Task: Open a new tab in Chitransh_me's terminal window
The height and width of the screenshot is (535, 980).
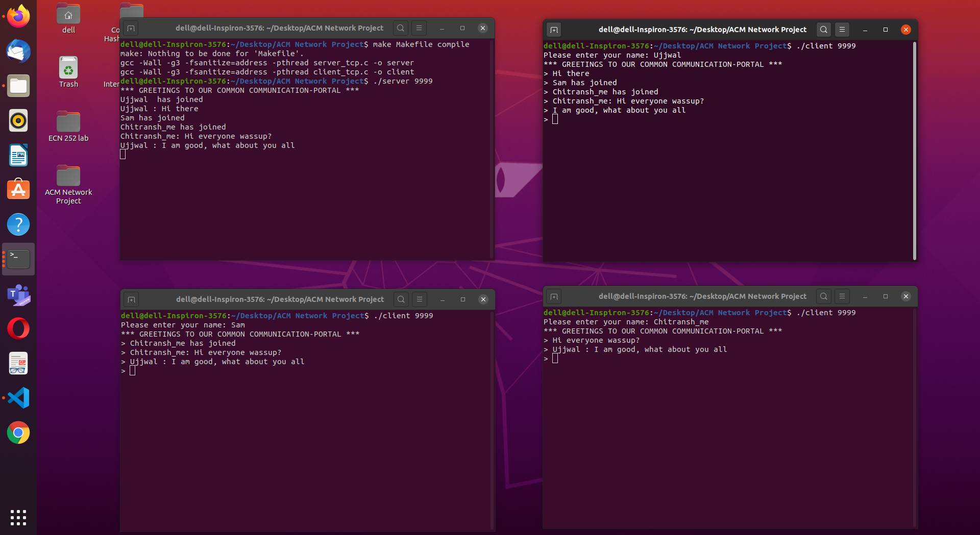Action: click(554, 296)
